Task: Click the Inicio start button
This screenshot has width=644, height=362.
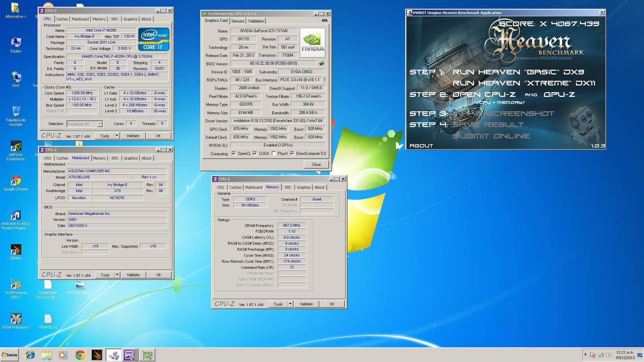Action: 9,355
